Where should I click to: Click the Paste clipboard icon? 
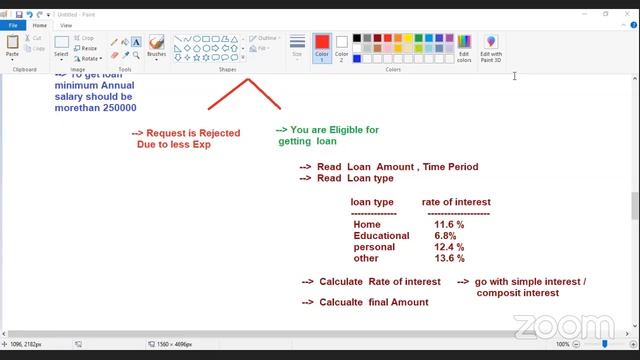click(12, 42)
